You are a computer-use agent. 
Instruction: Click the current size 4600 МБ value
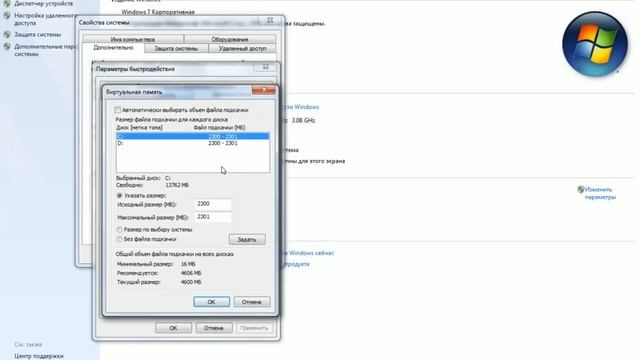[191, 282]
